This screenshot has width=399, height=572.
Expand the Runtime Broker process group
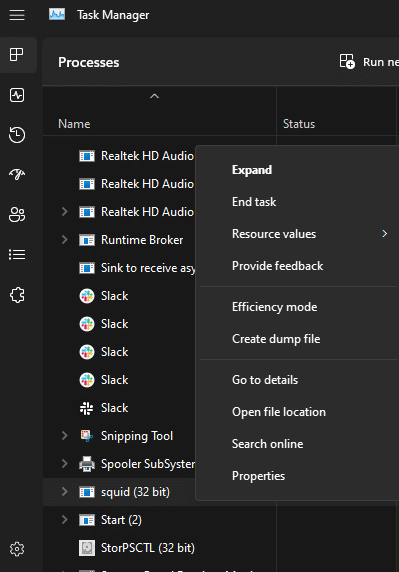65,240
